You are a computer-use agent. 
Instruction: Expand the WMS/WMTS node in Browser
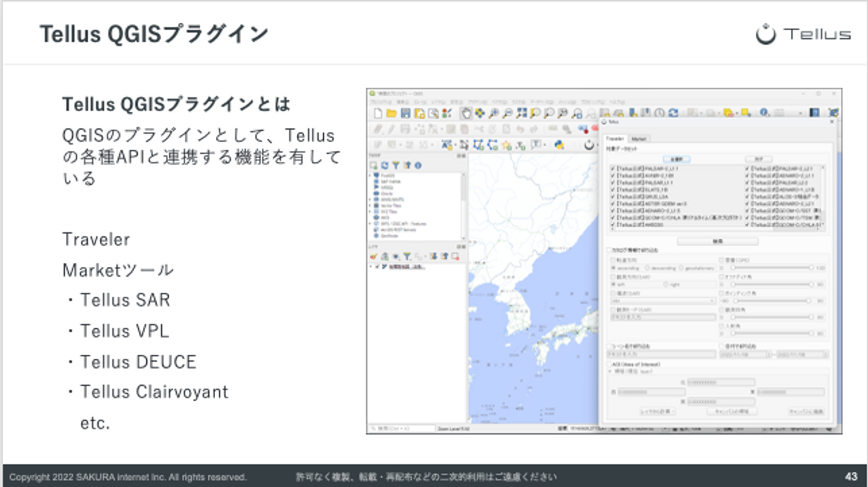pos(371,200)
